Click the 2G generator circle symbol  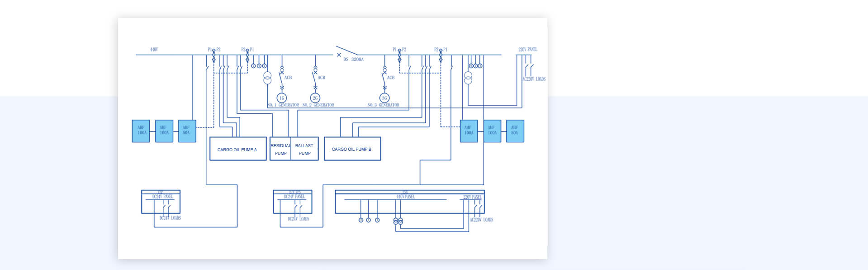315,98
